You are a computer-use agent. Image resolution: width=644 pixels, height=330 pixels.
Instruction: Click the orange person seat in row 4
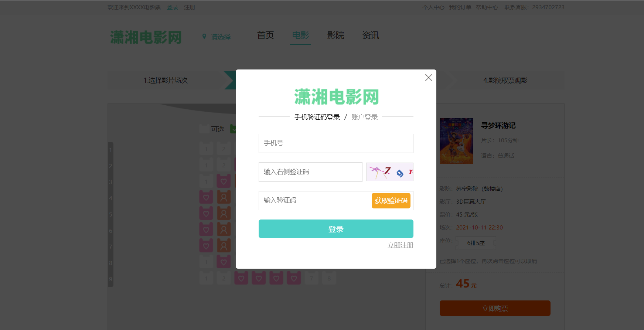coord(224,197)
